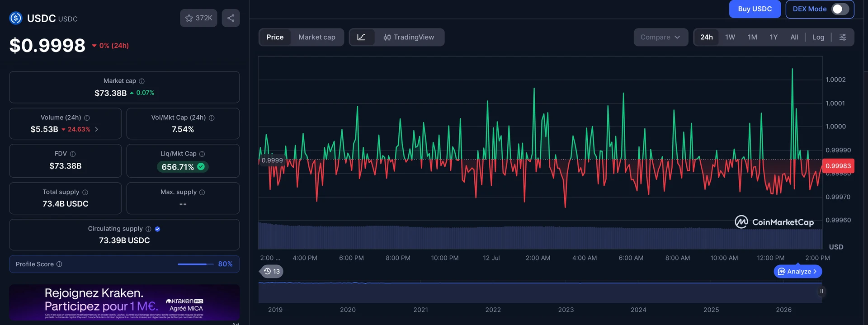Select the line chart view icon
This screenshot has width=868, height=325.
click(362, 37)
